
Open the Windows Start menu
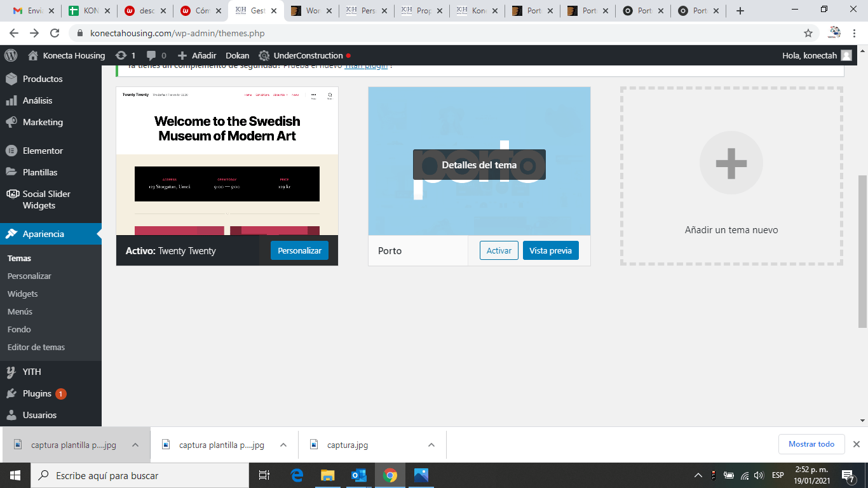[15, 475]
